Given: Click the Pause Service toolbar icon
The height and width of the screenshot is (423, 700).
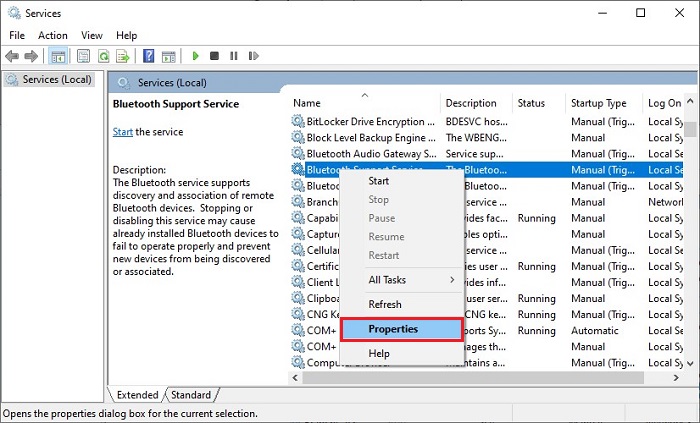Looking at the screenshot, I should pos(233,56).
